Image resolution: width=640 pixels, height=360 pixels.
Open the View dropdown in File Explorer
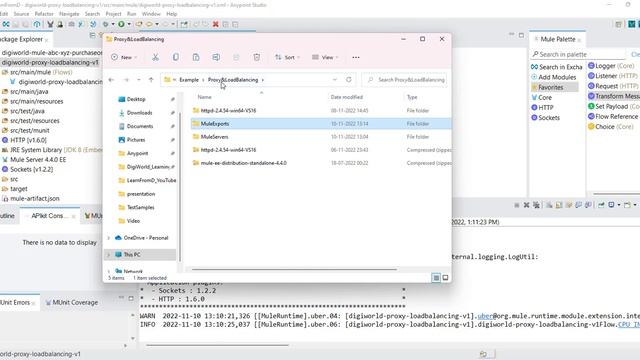[x=325, y=58]
